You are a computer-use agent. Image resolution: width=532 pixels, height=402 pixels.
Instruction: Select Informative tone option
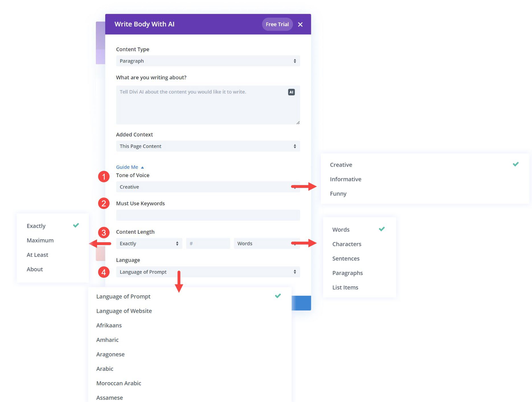[345, 179]
